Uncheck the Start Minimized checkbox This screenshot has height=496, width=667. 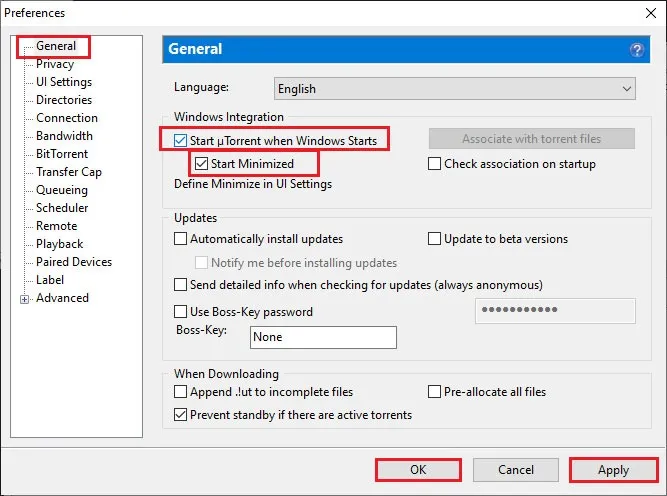(x=201, y=163)
